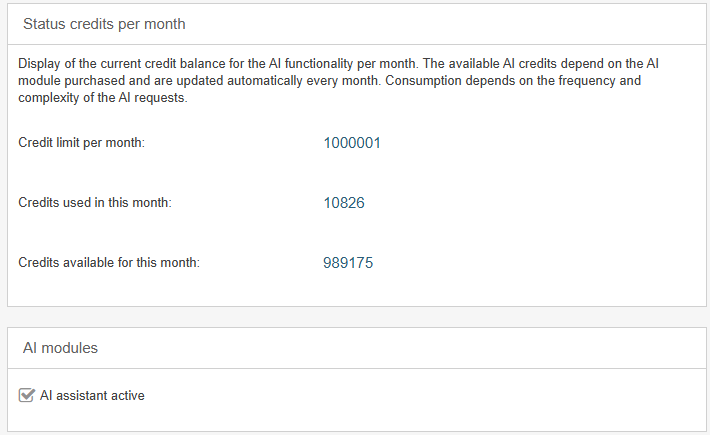The width and height of the screenshot is (710, 435).
Task: Toggle the AI assistant active checkbox
Action: tap(27, 395)
